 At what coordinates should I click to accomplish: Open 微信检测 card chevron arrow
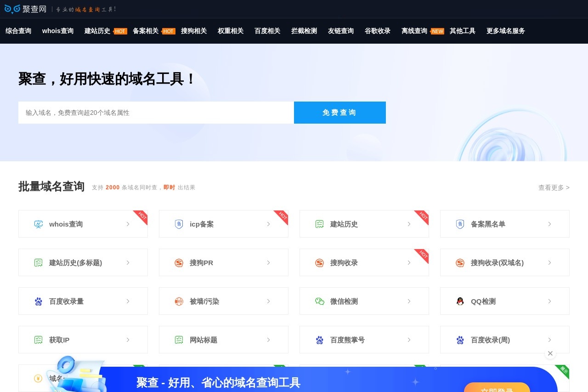point(409,301)
